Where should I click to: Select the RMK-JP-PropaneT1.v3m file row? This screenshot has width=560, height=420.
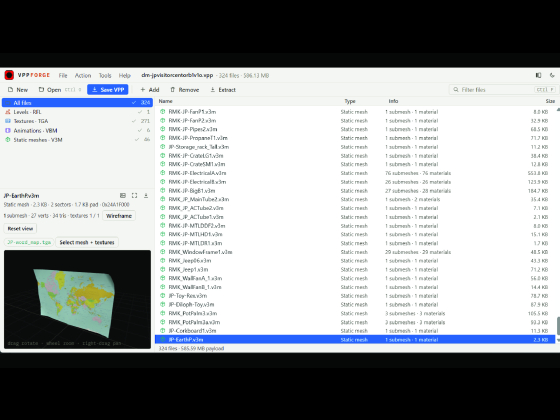click(355, 138)
